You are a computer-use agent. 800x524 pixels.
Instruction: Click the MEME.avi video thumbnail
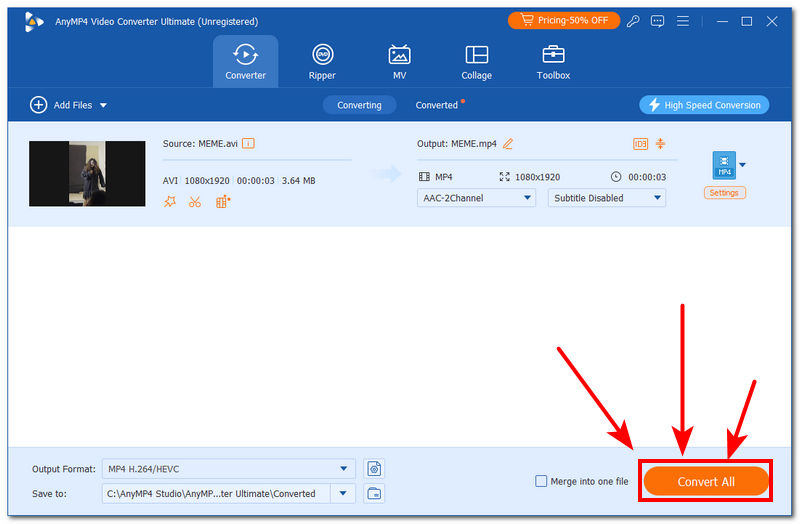tap(87, 173)
